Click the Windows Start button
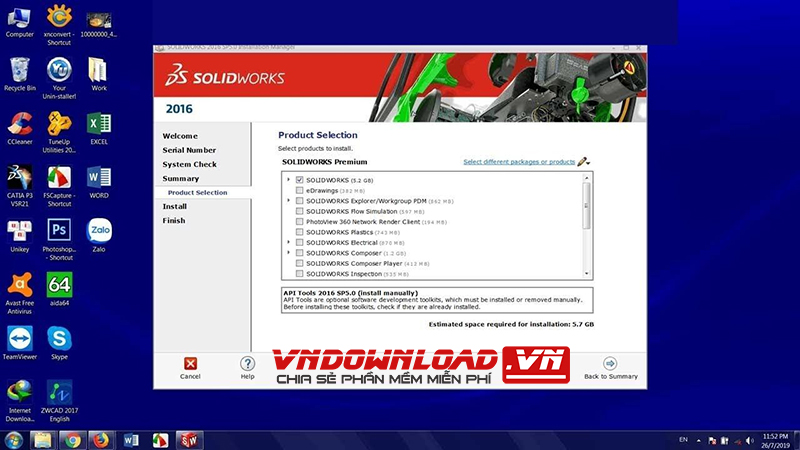 13,440
